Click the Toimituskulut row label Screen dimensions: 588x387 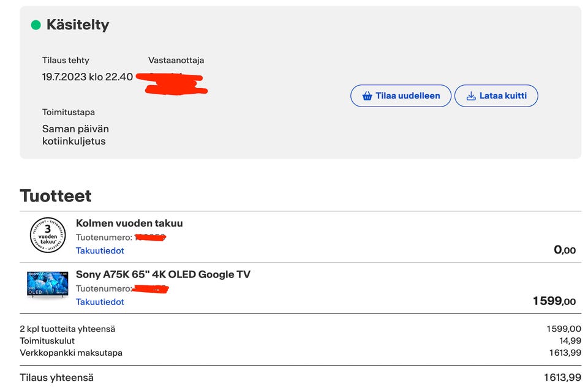click(47, 341)
